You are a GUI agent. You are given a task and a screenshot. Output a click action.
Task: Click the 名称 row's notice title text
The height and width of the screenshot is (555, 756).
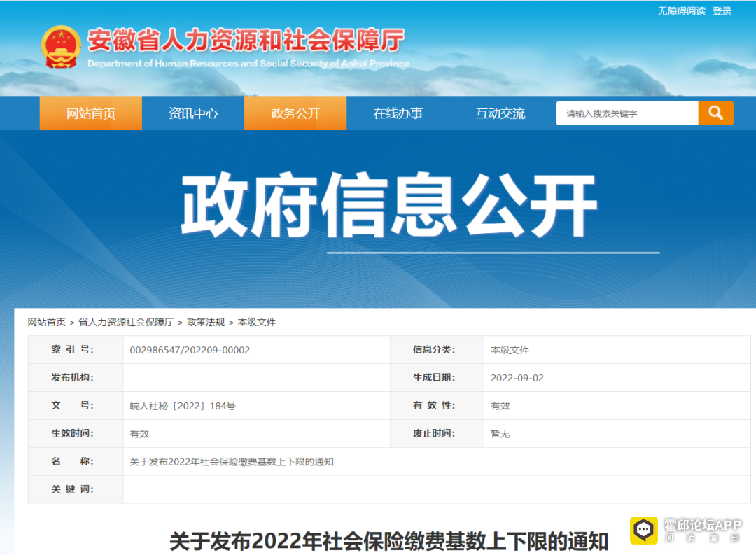click(x=232, y=462)
